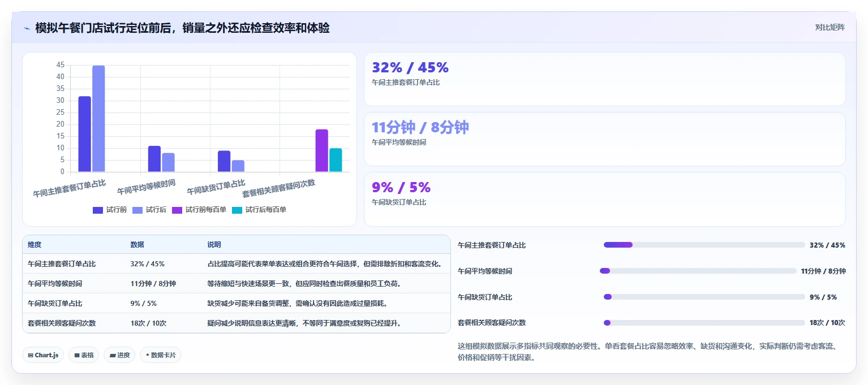Click the 对比矩阵 label in header
The width and height of the screenshot is (868, 385).
pyautogui.click(x=830, y=28)
